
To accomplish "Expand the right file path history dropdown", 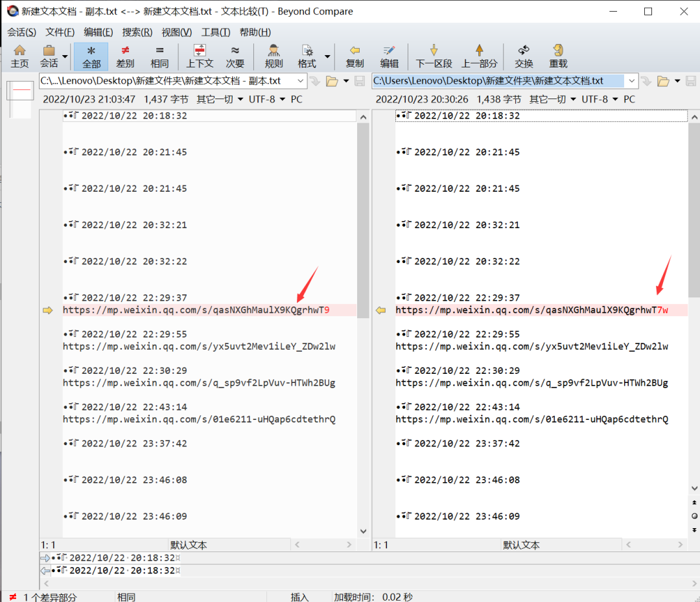I will point(632,81).
